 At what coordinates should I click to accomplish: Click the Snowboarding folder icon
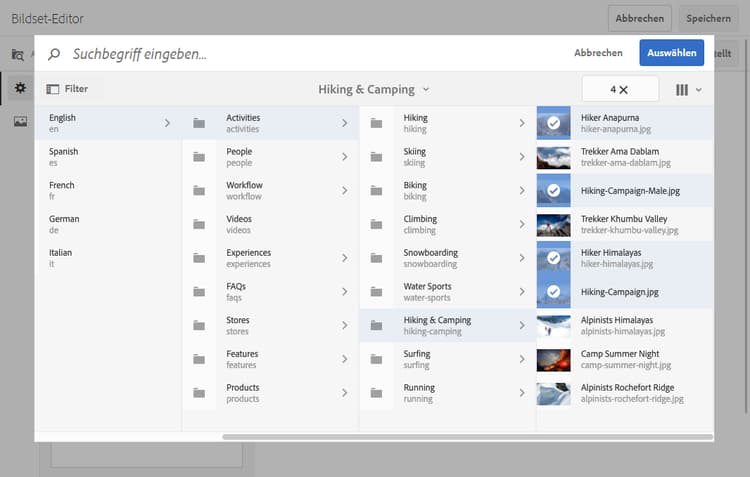point(376,258)
